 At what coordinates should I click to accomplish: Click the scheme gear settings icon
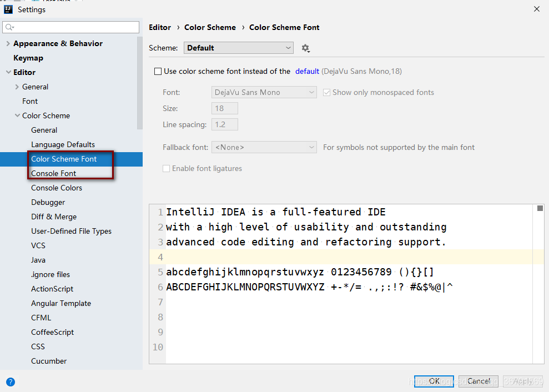coord(306,48)
